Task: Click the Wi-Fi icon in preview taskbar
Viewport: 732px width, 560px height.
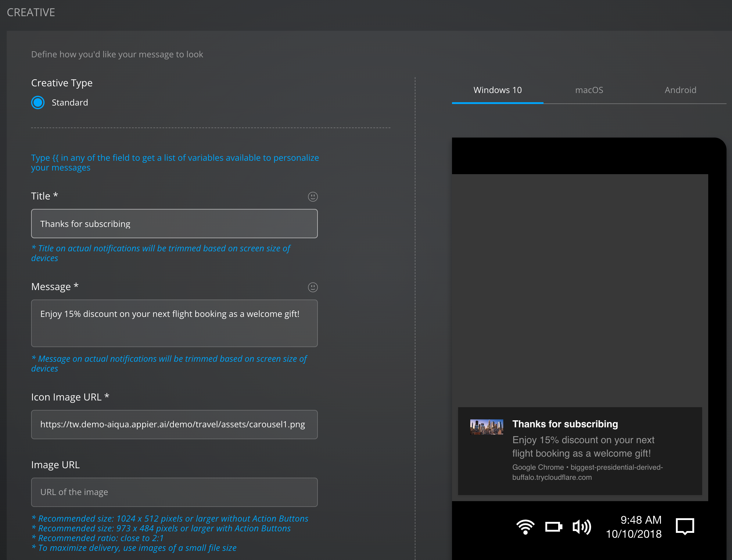Action: click(x=525, y=527)
